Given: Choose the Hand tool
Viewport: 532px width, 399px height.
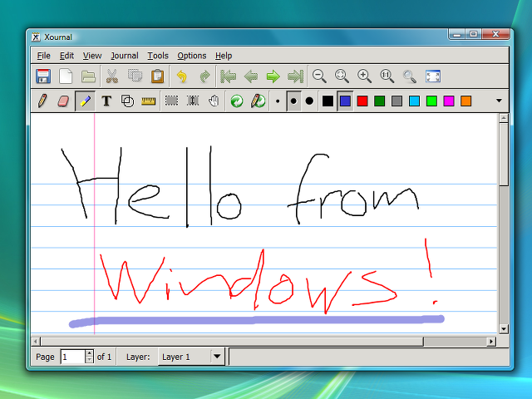Looking at the screenshot, I should pos(214,101).
